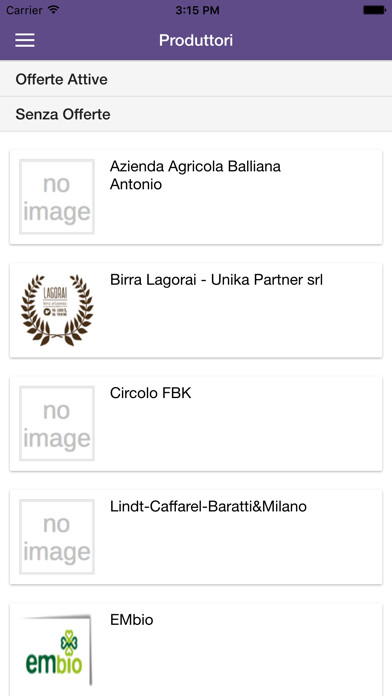Screen dimensions: 392x696
Task: Open Azienda Agricola Balliana Antonio producer
Action: pyautogui.click(x=195, y=175)
